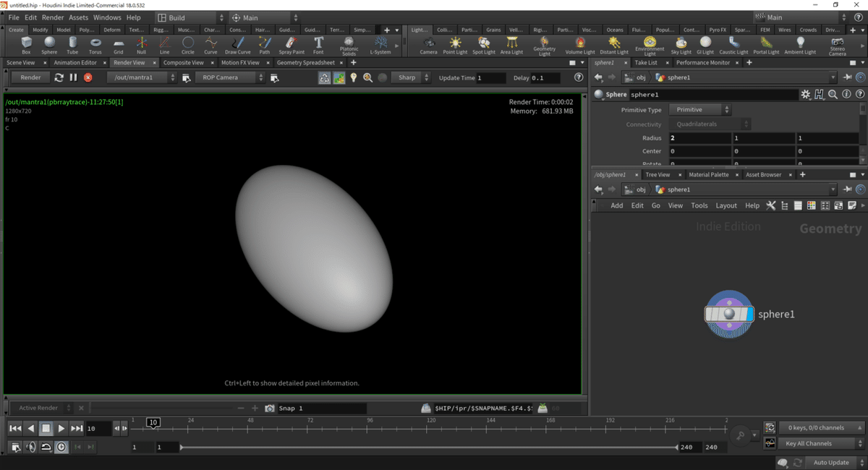Select the Torus shelf tool

[x=95, y=46]
